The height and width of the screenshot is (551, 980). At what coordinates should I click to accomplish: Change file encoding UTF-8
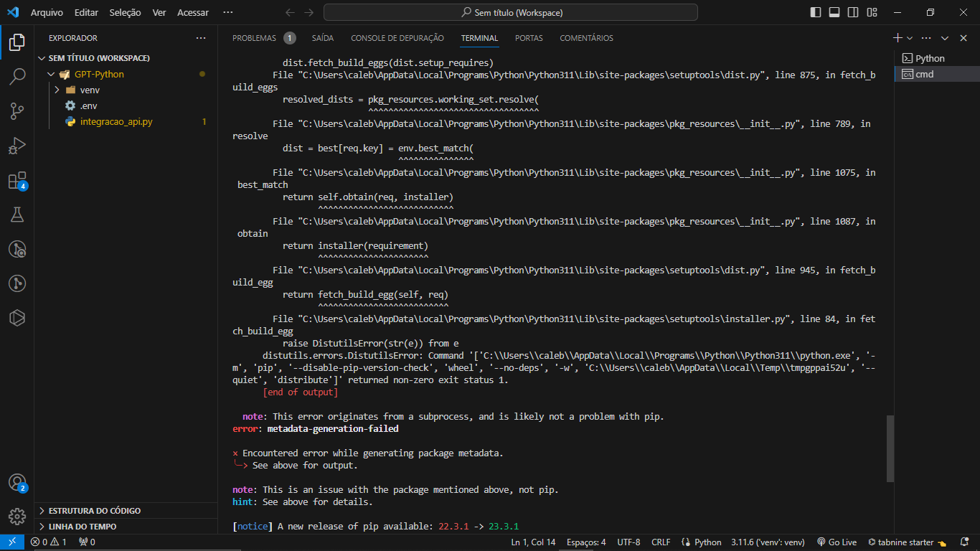(628, 542)
